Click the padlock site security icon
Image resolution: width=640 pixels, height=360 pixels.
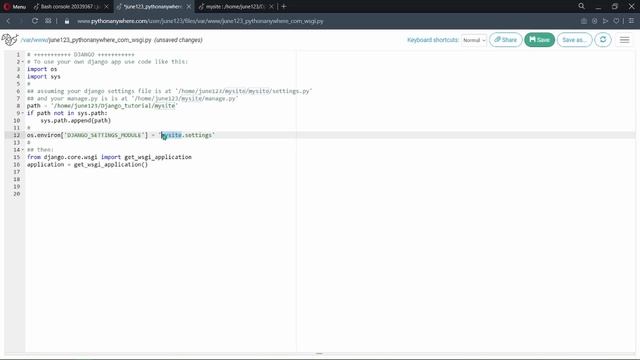coord(67,21)
